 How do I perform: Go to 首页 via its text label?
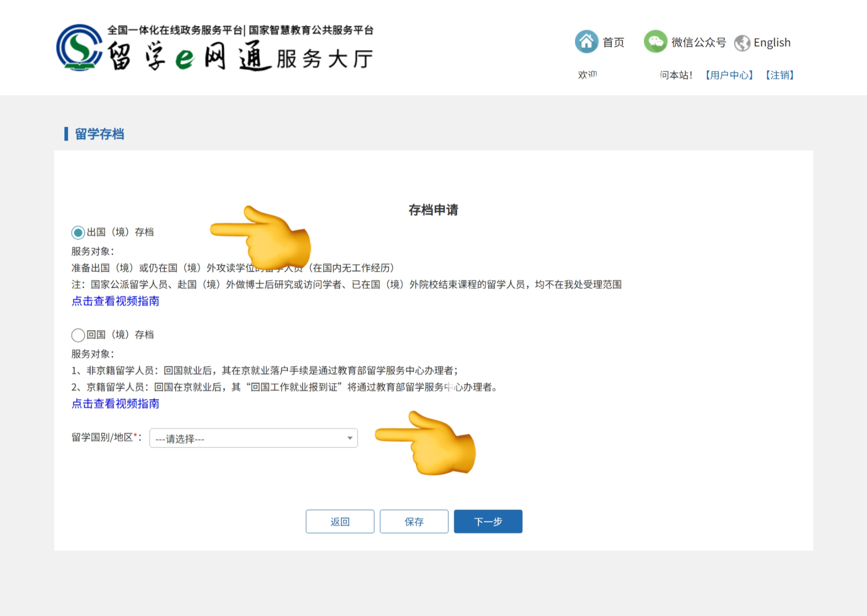coord(613,43)
